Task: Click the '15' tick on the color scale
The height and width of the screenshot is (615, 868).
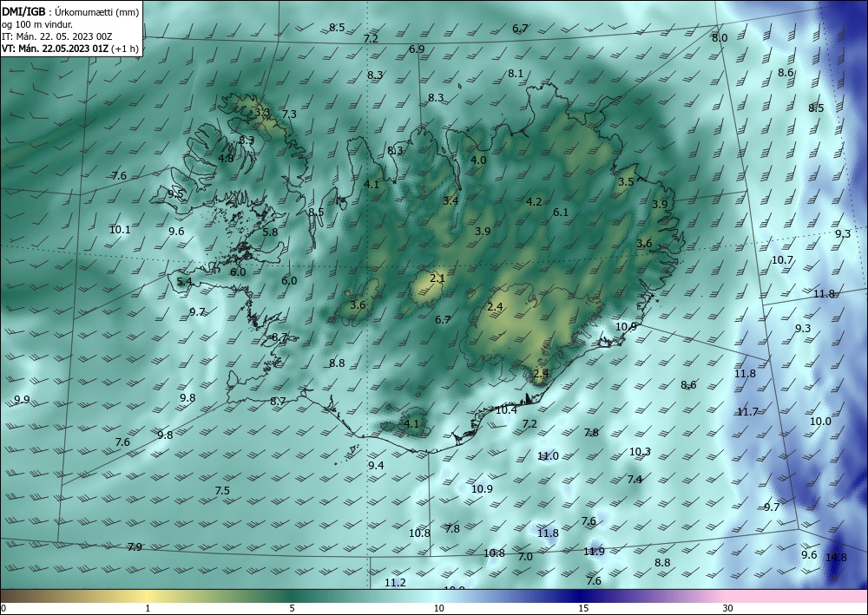Action: click(x=583, y=608)
